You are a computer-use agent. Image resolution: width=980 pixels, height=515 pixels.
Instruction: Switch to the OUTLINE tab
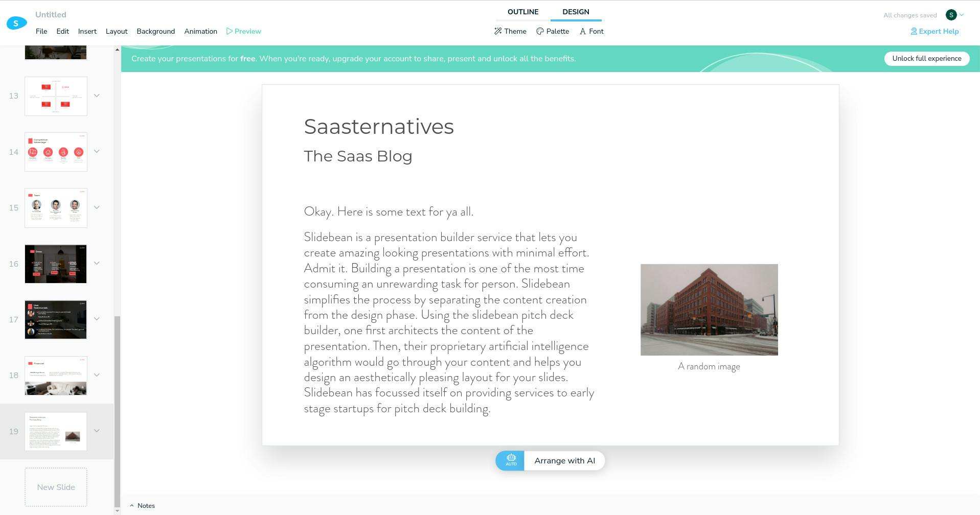[522, 12]
